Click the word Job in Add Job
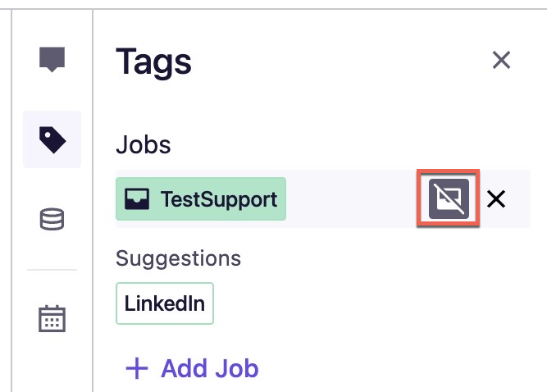The width and height of the screenshot is (547, 392). (x=237, y=369)
